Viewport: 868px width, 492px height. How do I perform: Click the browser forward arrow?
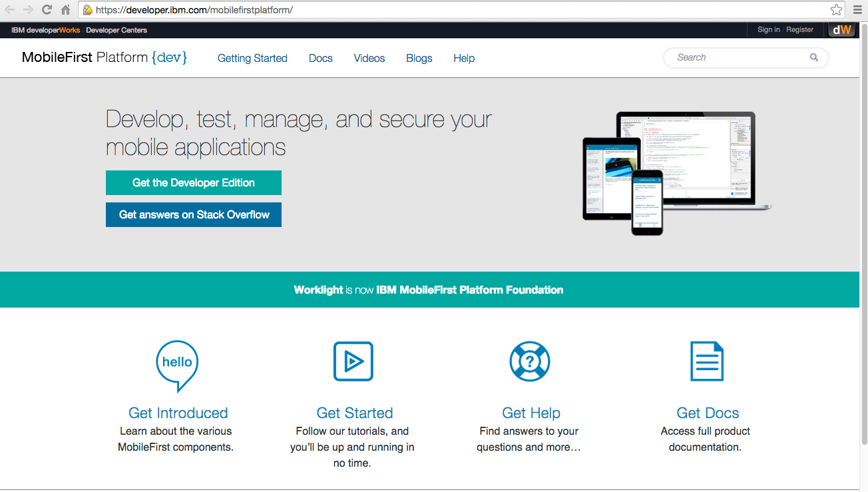(28, 9)
